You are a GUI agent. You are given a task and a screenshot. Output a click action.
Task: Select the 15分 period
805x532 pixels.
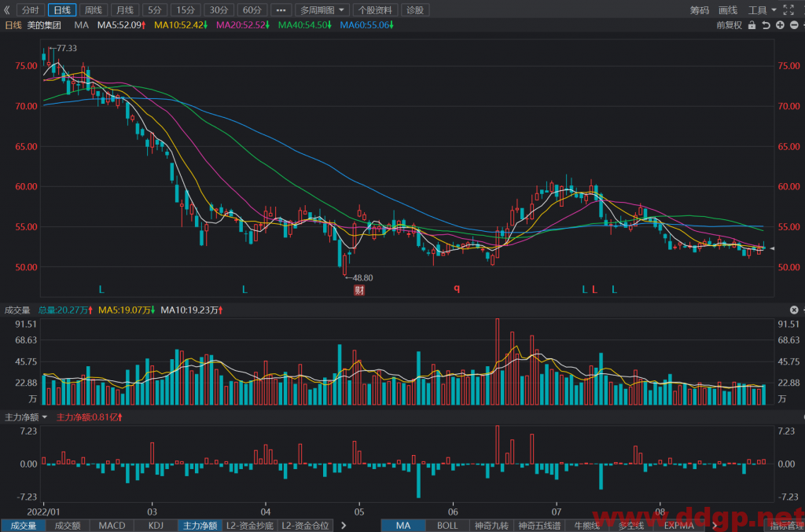186,9
